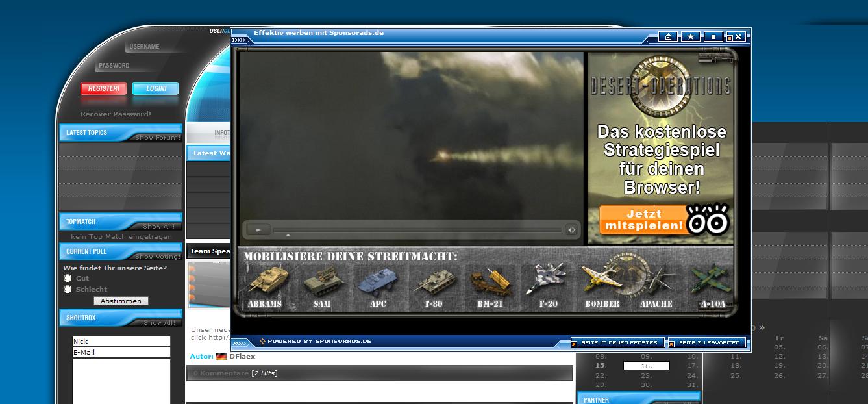Viewport: 868px width, 404px height.
Task: Click the shoutbox Nick input field
Action: 121,341
